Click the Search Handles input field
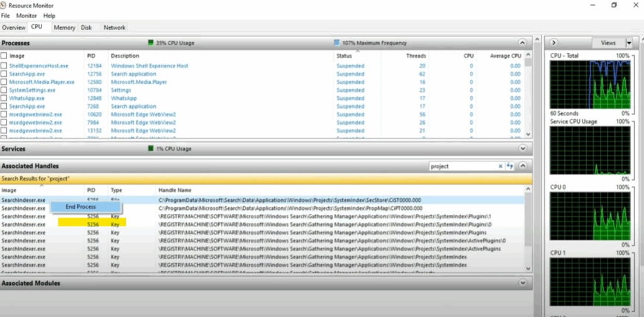Screen dimensions: 644x317 [x=462, y=166]
